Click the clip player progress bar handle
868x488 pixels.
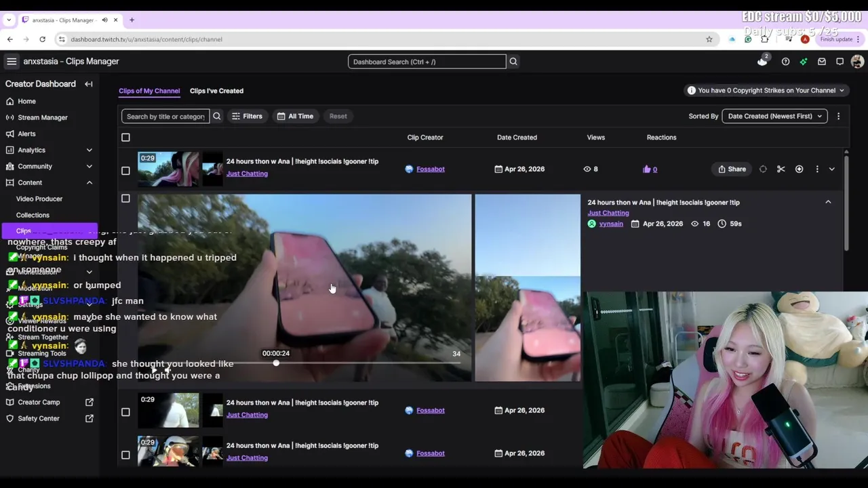276,363
